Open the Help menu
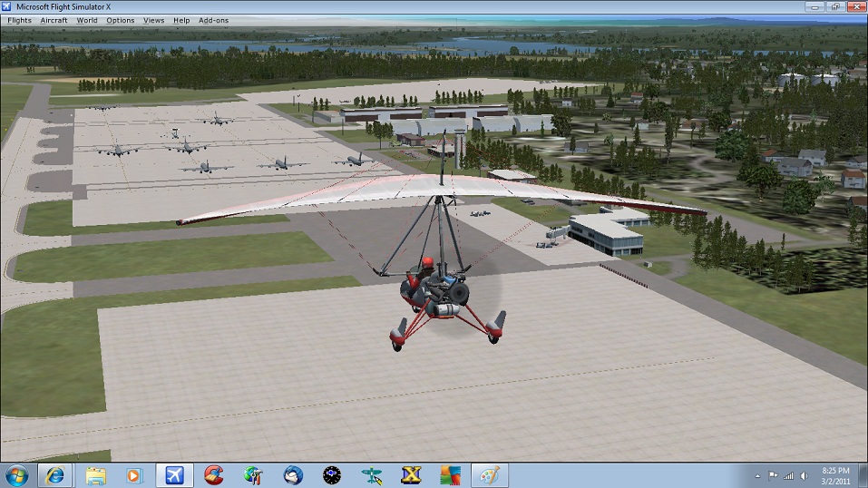Viewport: 868px width, 488px height. coord(181,20)
